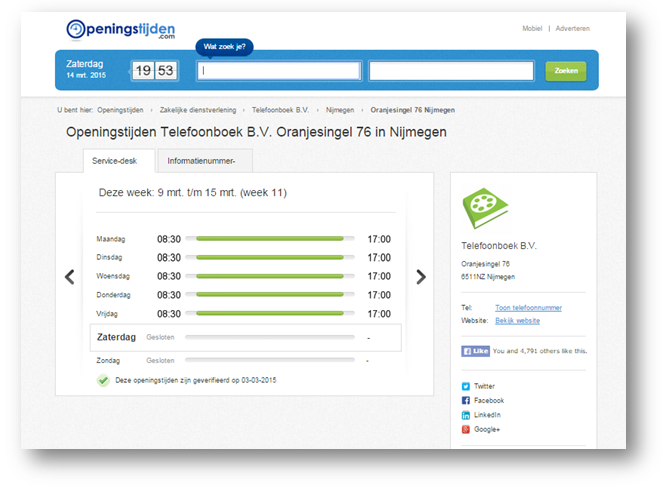The image size is (662, 497).
Task: Select the highlighted Zaterdag row
Action: 245,337
